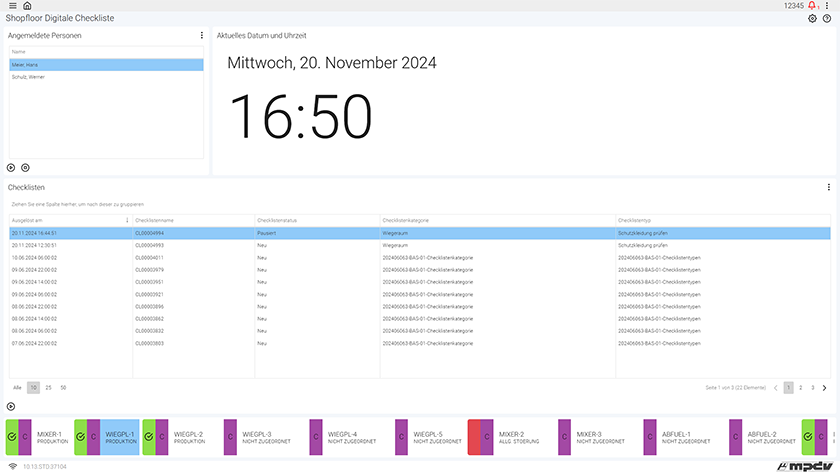Viewport: 840px width, 472px height.
Task: Open settings gear under the header
Action: (812, 19)
